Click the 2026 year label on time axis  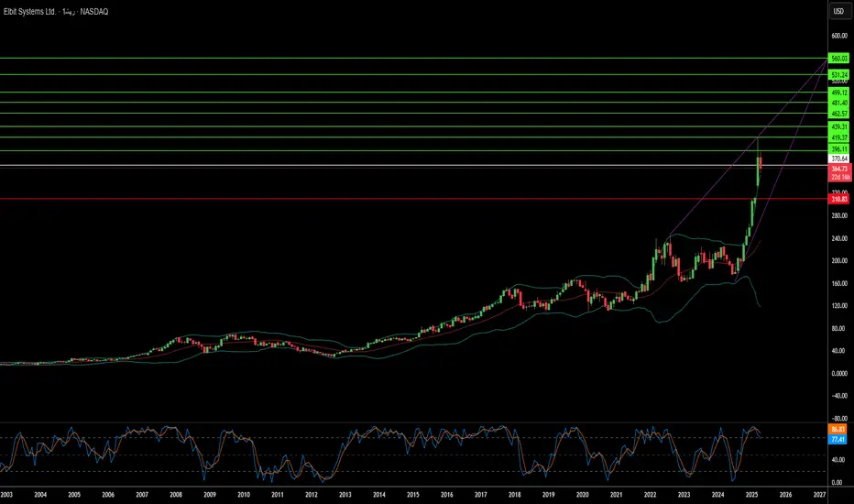pyautogui.click(x=785, y=495)
